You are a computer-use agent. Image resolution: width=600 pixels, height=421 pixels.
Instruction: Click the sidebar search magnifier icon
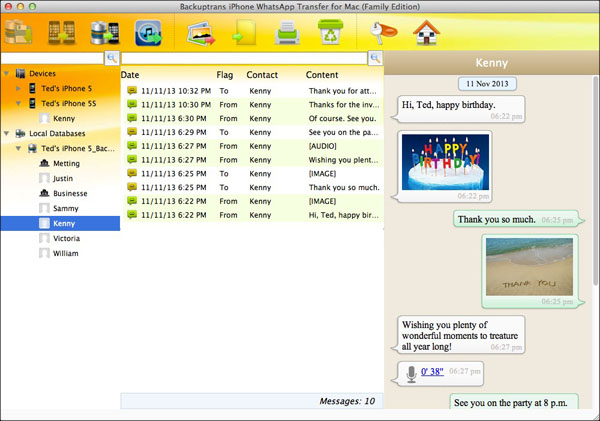click(x=112, y=58)
